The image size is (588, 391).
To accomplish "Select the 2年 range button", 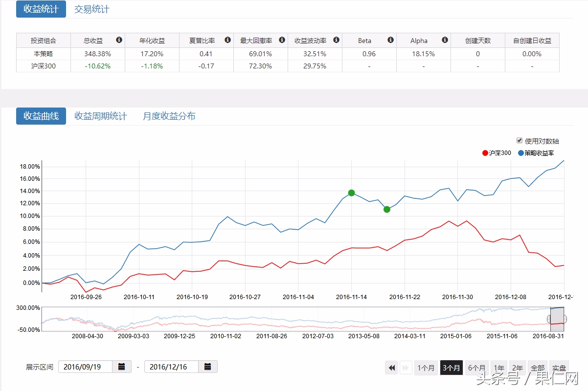I will pyautogui.click(x=517, y=368).
